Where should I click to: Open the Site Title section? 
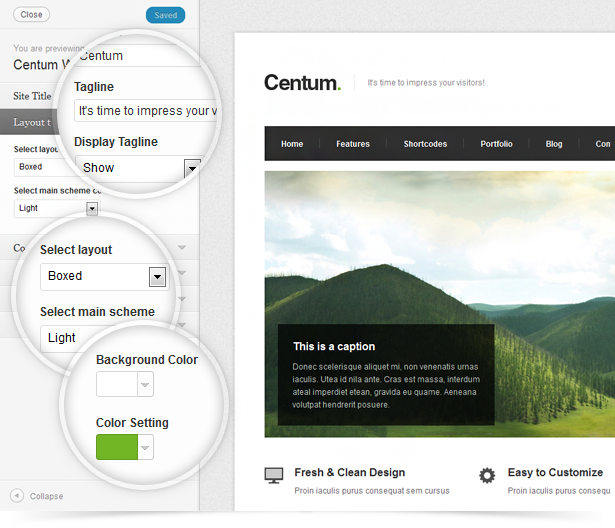32,96
